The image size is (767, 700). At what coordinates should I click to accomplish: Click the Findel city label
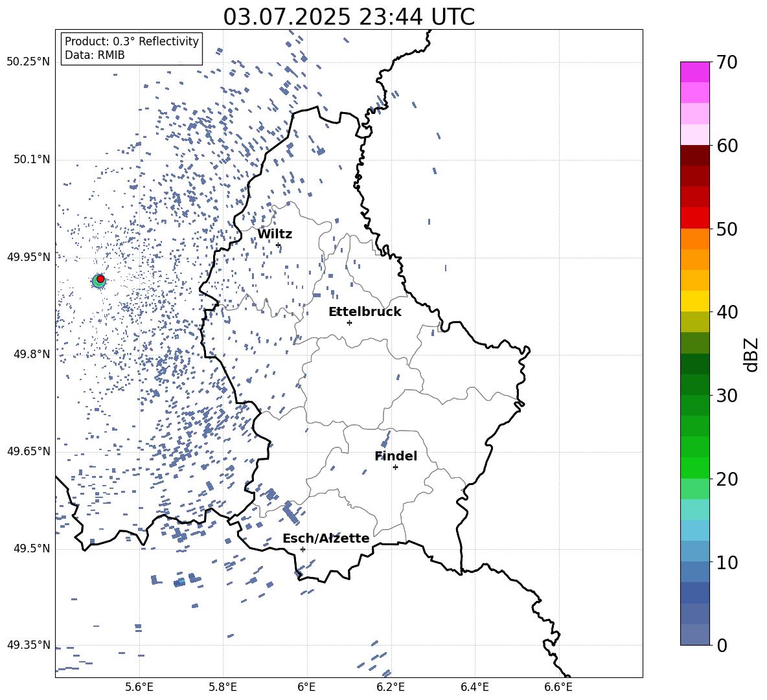[x=396, y=456]
